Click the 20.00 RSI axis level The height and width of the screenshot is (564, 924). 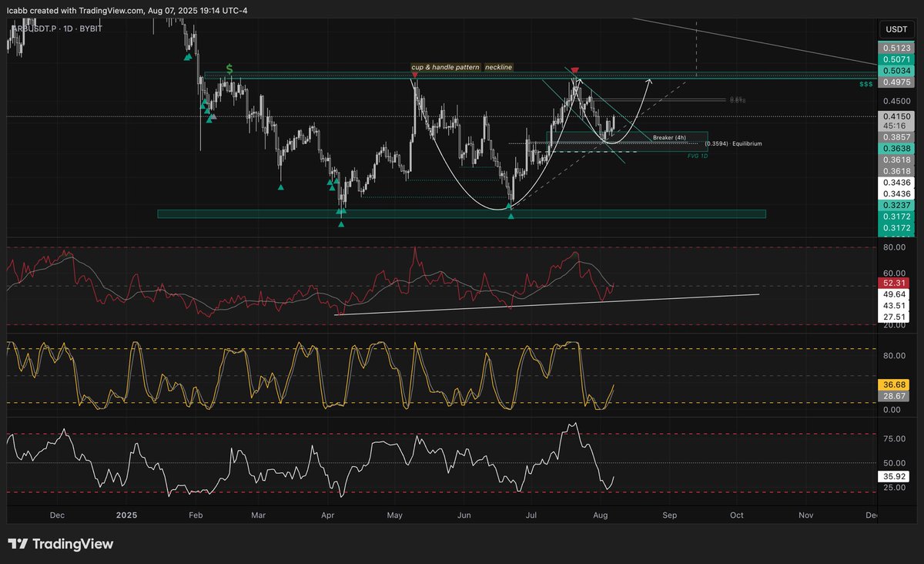coord(893,325)
